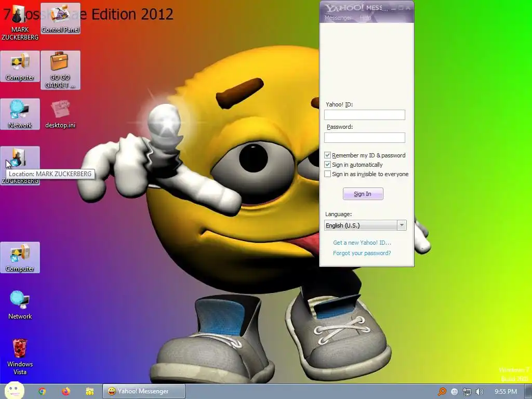The width and height of the screenshot is (532, 399).
Task: Open the Help menu in Yahoo window
Action: (365, 18)
